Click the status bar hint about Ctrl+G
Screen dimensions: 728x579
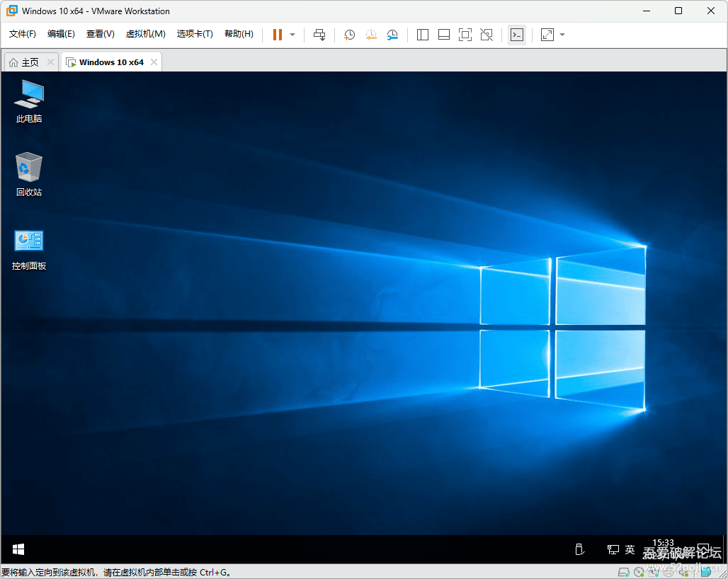[x=116, y=573]
